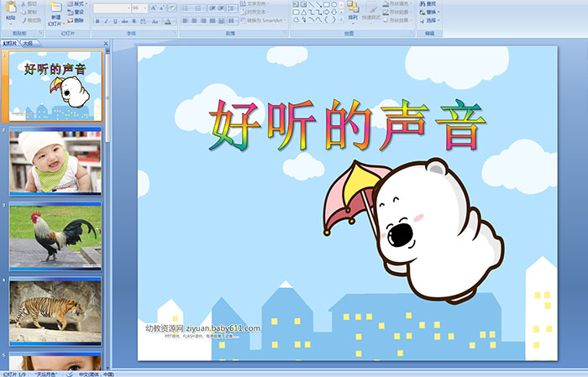This screenshot has width=588, height=377.
Task: Click Cut (剪切) in the clipboard group
Action: [x=29, y=3]
